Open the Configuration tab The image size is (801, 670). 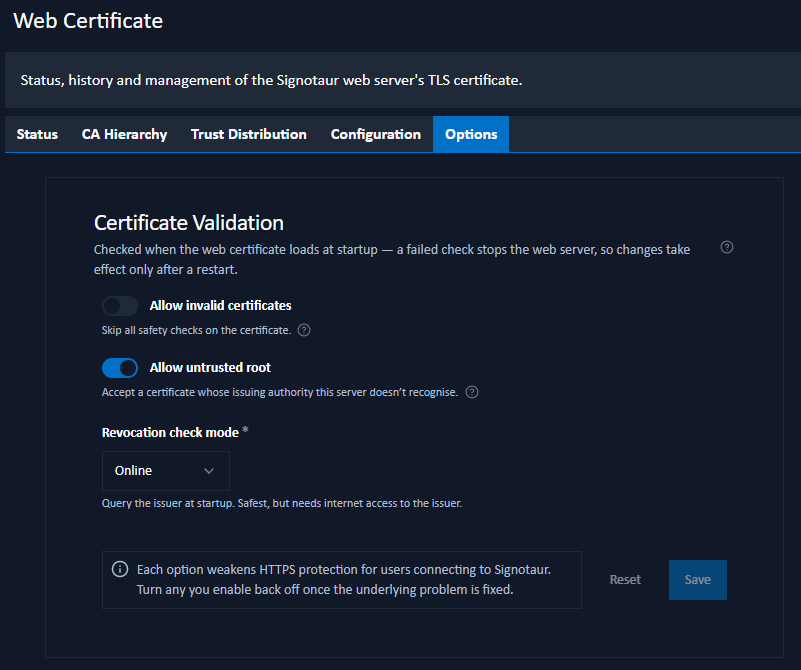[x=375, y=134]
